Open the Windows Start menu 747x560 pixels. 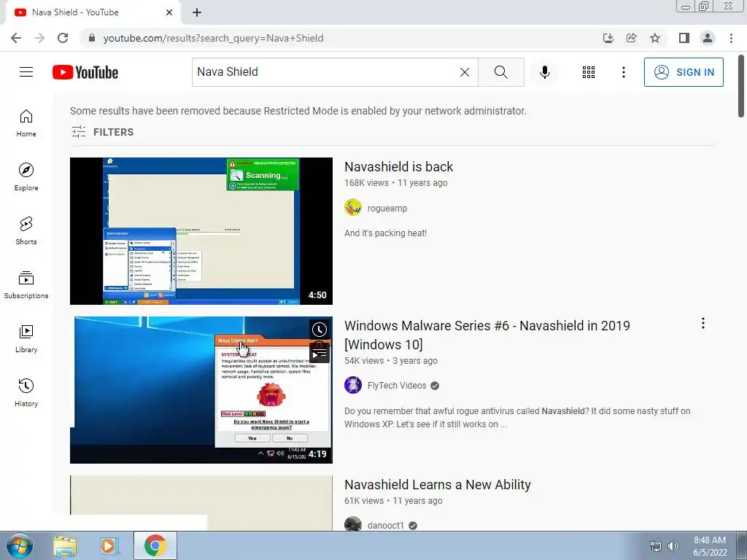[19, 545]
